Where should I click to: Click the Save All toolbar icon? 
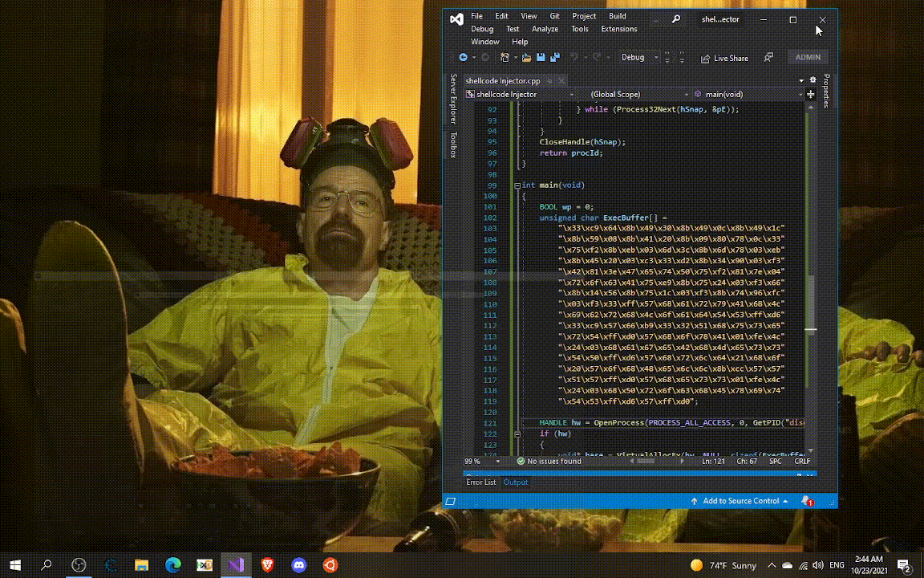(x=554, y=58)
